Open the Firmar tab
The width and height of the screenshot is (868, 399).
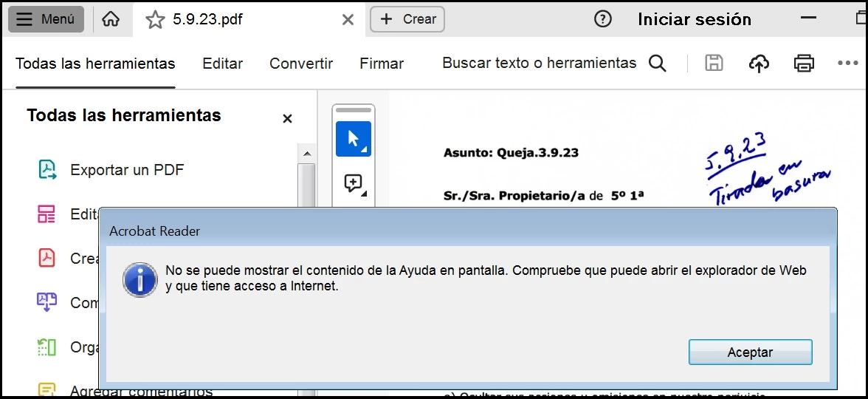[382, 64]
